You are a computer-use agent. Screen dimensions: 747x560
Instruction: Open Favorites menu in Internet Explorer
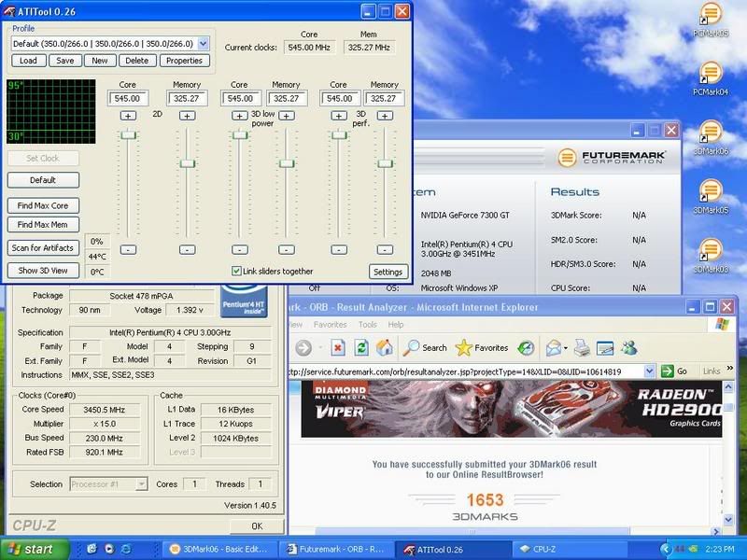331,324
